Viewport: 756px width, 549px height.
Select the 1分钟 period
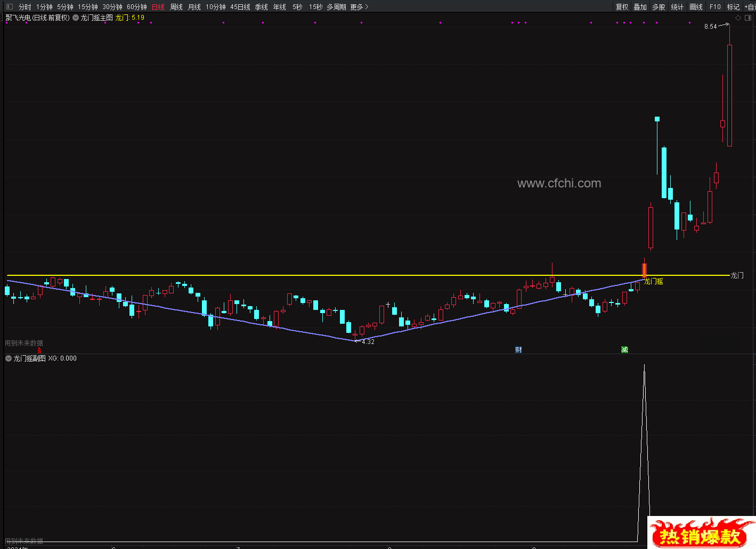point(44,7)
